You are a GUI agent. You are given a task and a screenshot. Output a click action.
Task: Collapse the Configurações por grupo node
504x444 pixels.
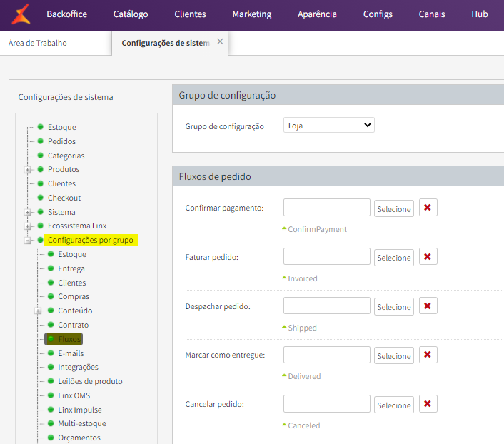28,241
